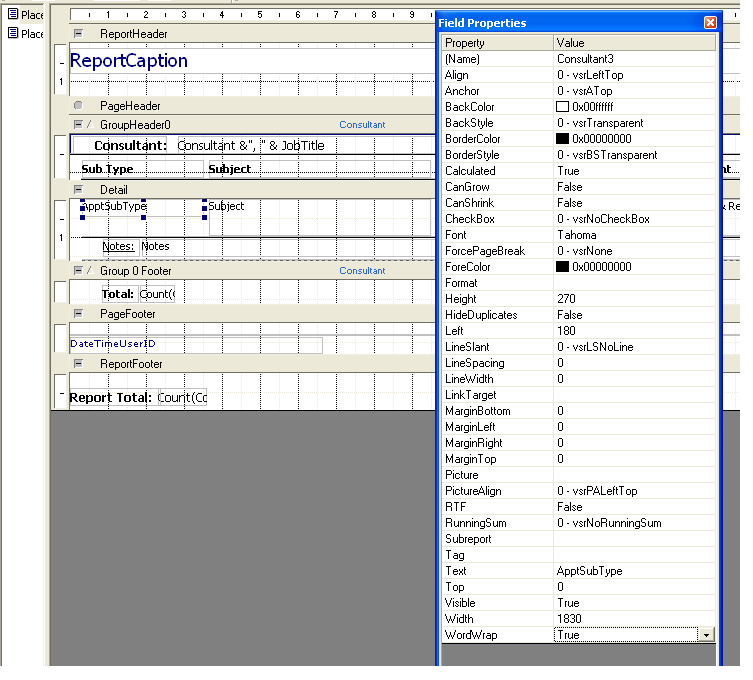The height and width of the screenshot is (680, 753).
Task: Click the PageHeader section round icon
Action: coord(78,105)
